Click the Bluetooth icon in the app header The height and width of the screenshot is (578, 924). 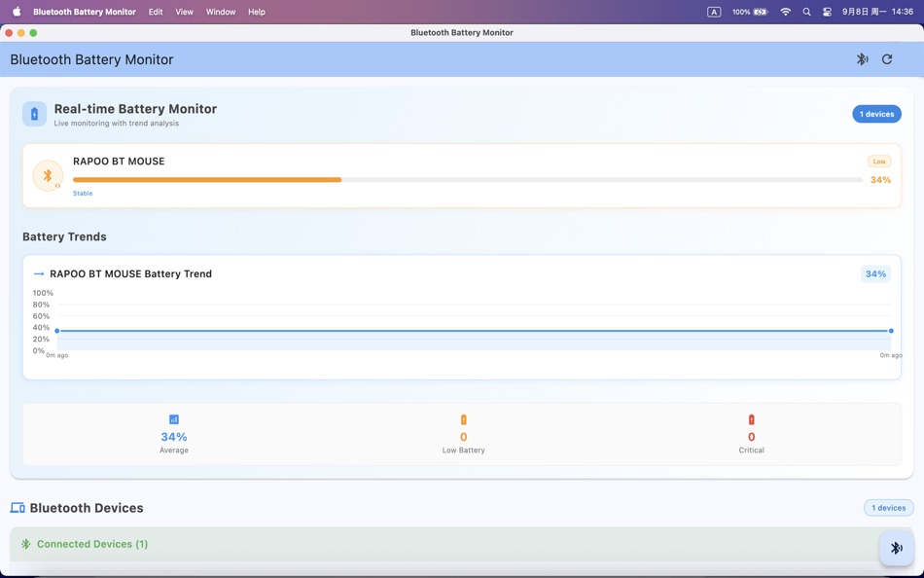point(862,58)
